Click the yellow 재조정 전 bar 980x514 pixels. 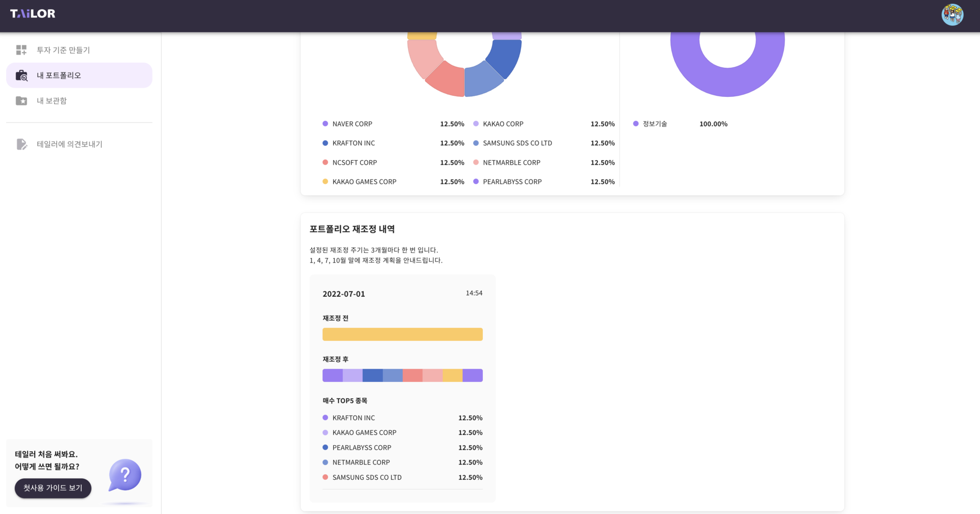(403, 335)
